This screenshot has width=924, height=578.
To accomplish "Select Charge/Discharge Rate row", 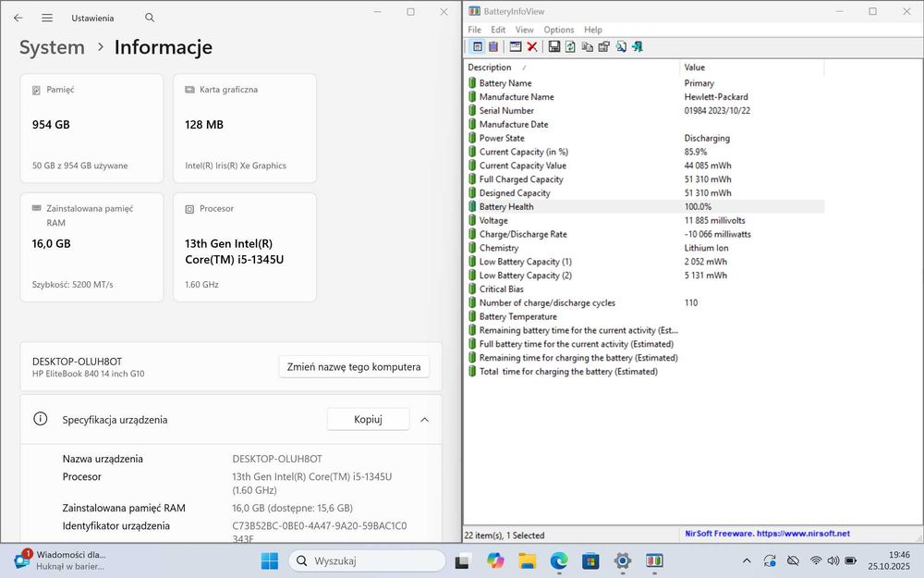I will point(645,234).
